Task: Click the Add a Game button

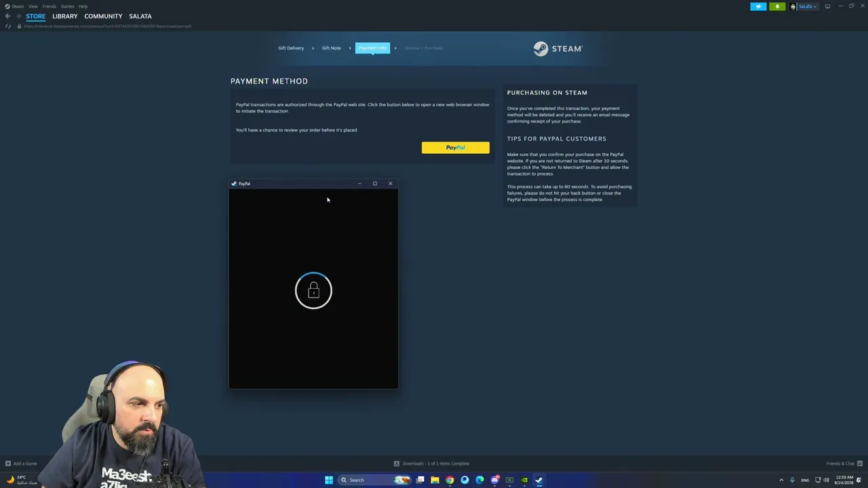Action: click(21, 464)
